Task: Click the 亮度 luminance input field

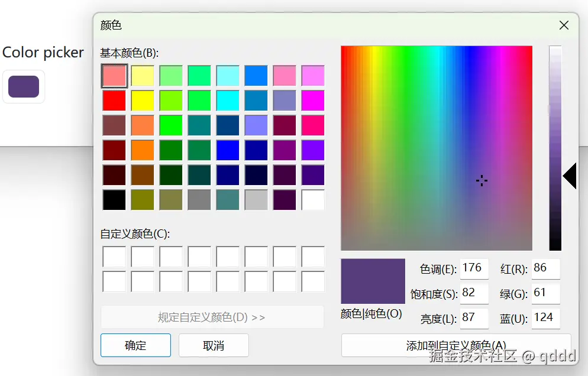Action: (474, 318)
